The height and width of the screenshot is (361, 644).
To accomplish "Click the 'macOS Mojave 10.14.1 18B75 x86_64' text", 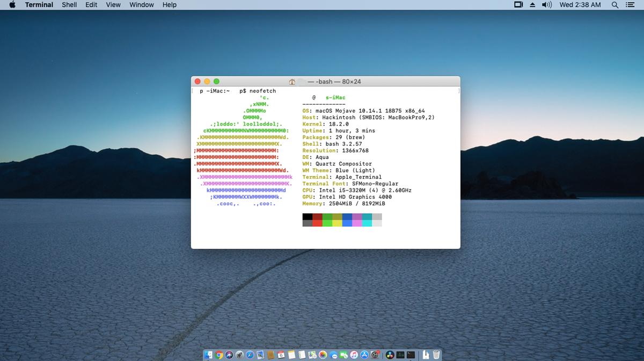I will click(370, 111).
